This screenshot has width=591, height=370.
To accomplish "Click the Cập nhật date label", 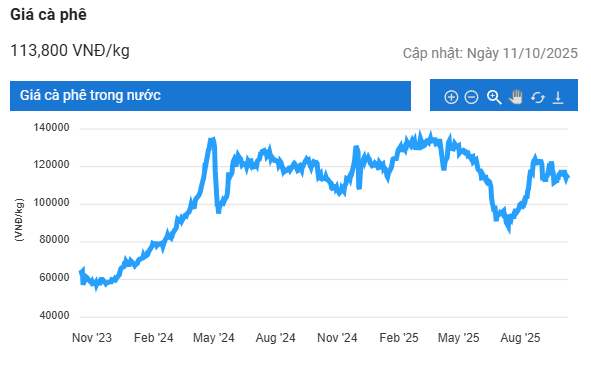I will click(490, 53).
